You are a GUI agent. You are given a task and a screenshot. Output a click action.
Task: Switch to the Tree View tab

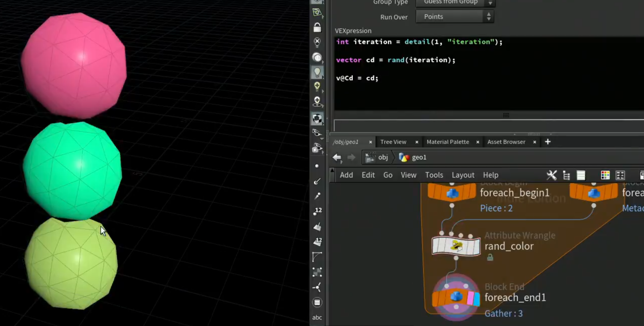(x=393, y=142)
